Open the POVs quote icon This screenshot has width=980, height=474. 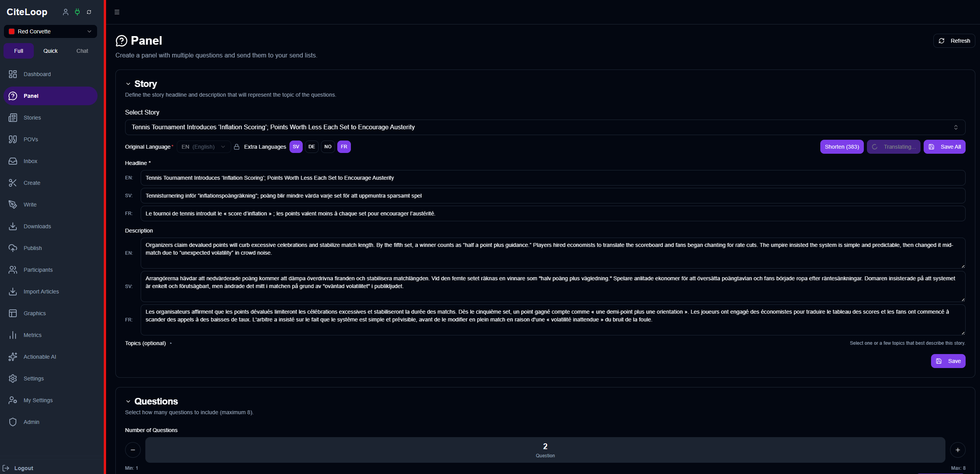click(13, 139)
